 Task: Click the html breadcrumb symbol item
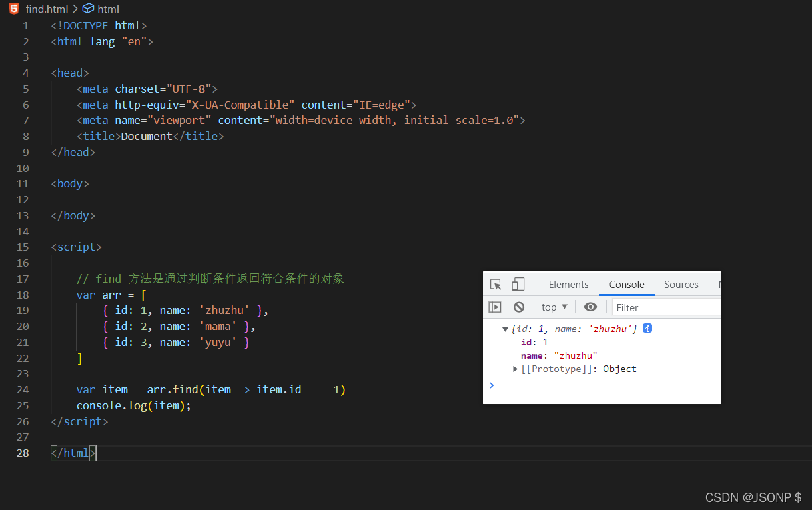108,9
